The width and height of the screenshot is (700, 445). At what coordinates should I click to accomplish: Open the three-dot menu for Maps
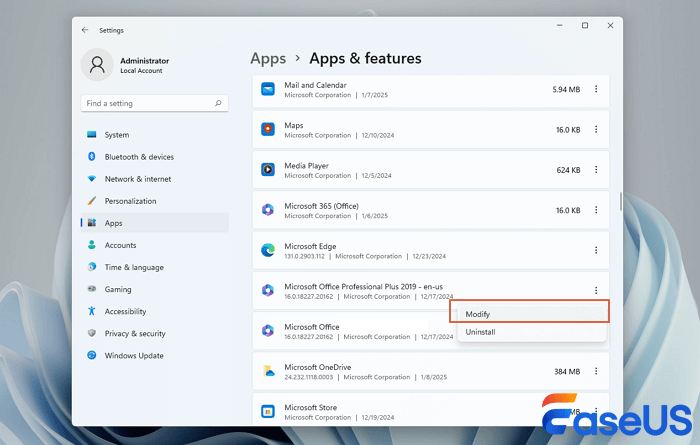tap(596, 129)
